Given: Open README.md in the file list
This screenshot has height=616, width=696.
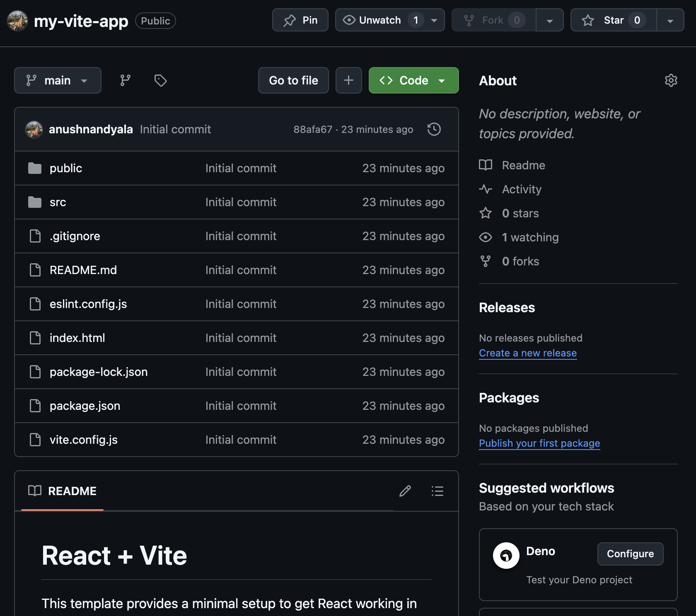Looking at the screenshot, I should coord(83,270).
